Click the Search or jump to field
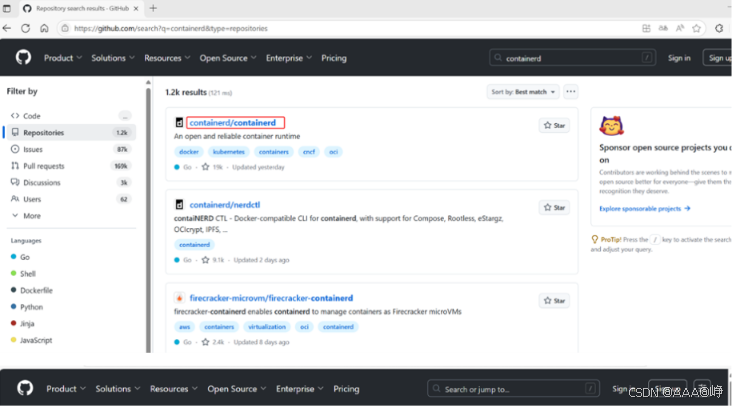Image resolution: width=733 pixels, height=406 pixels. tap(513, 389)
